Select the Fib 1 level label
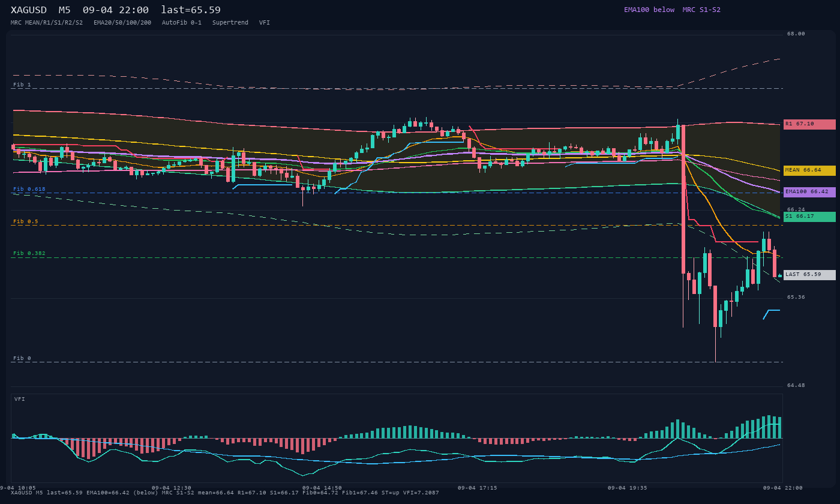Image resolution: width=840 pixels, height=504 pixels. (x=22, y=85)
